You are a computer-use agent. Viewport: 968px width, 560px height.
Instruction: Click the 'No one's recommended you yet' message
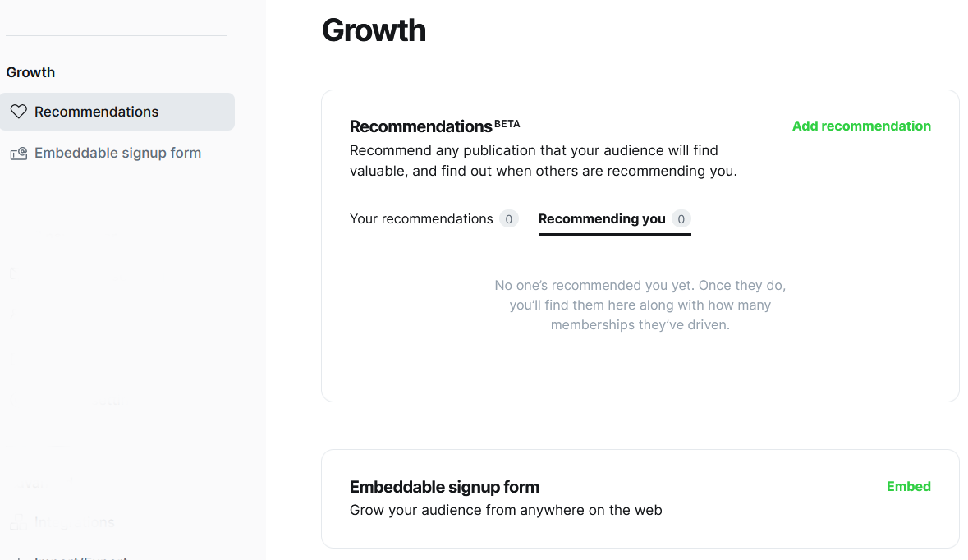(x=640, y=305)
